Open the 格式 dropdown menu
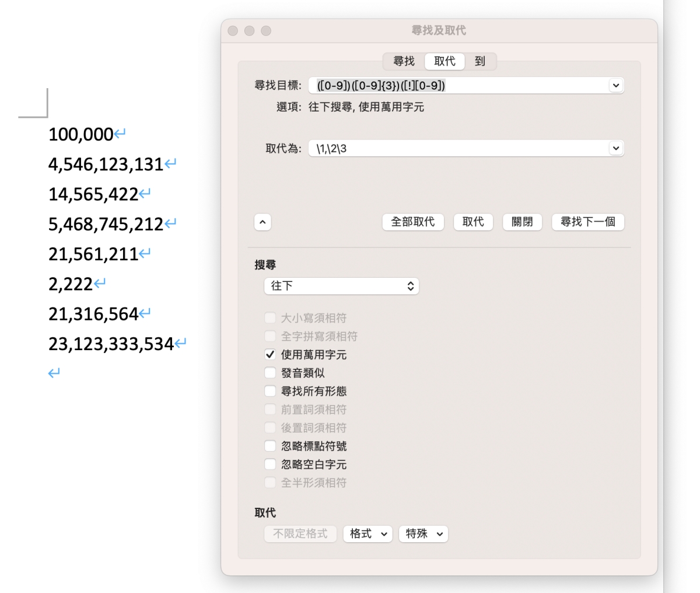 pyautogui.click(x=367, y=533)
